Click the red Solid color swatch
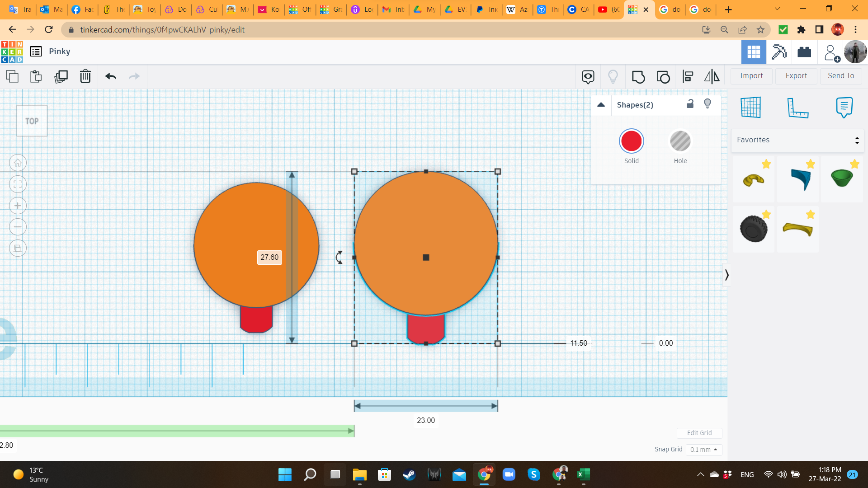This screenshot has height=488, width=868. coord(632,141)
